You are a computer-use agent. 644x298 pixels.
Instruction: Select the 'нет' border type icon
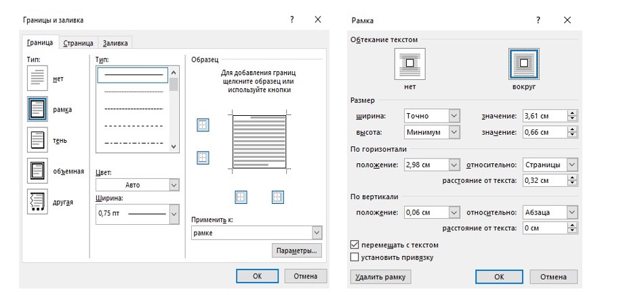pyautogui.click(x=37, y=79)
